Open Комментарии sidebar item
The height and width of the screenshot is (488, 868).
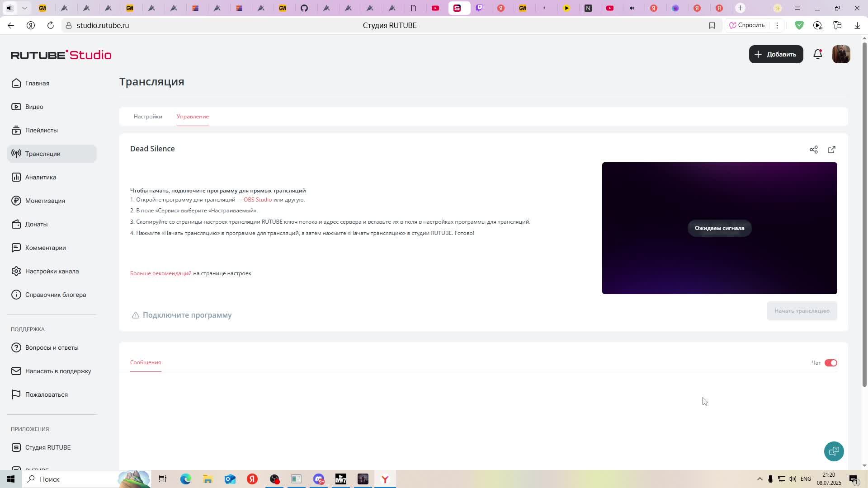coord(52,248)
